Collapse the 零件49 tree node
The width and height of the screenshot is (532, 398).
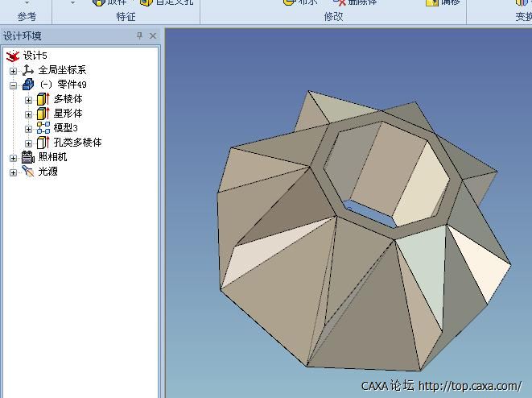[x=13, y=85]
